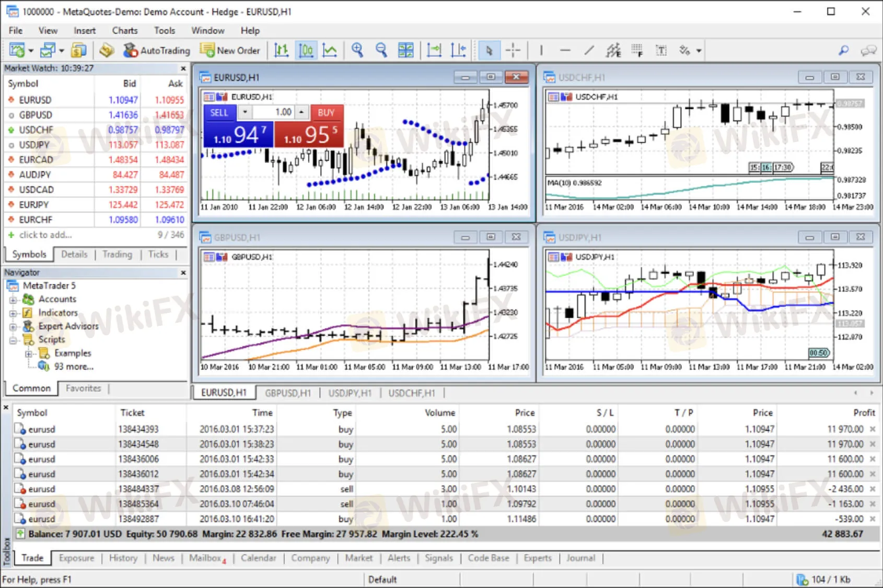Enable automatic chart scrolling to latest bars
Viewport: 883px width, 588px height.
pos(434,50)
